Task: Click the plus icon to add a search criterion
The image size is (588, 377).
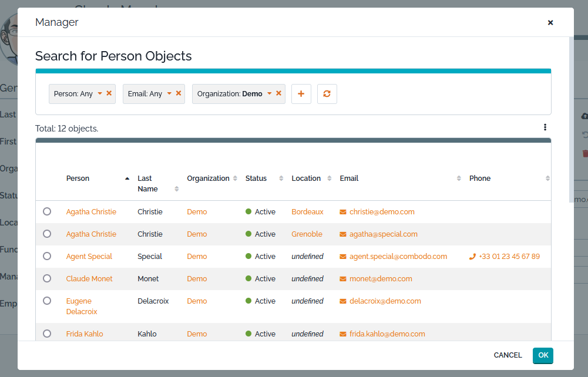Action: (301, 93)
